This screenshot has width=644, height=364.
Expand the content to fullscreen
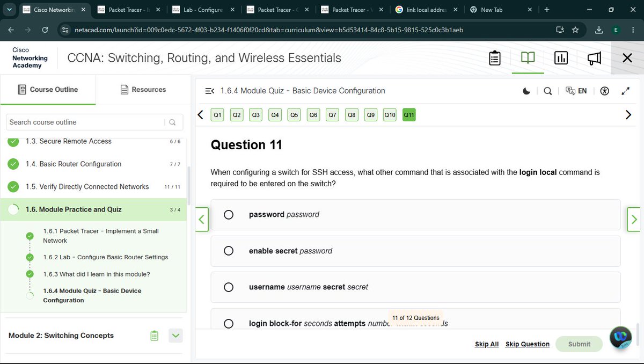[x=625, y=91]
